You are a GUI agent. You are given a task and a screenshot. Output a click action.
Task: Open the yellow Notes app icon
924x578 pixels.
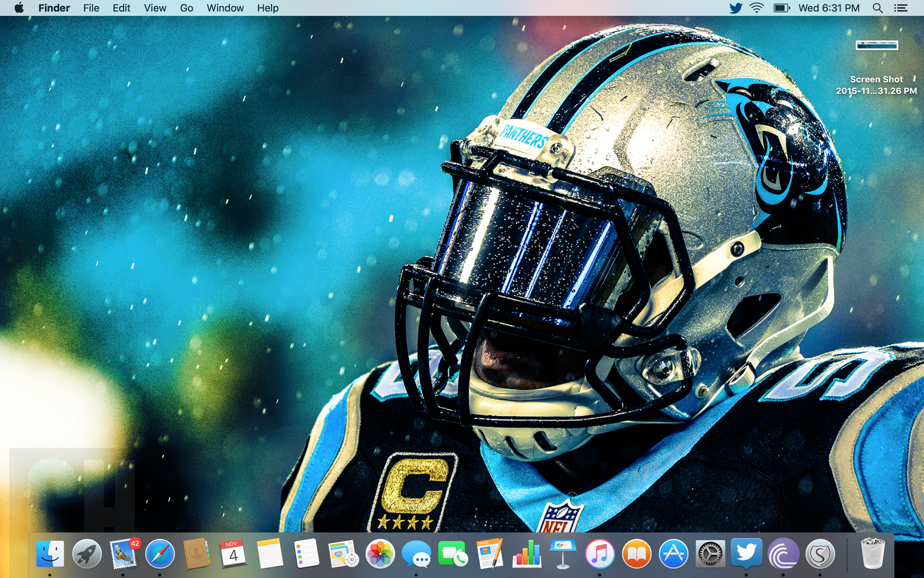coord(270,553)
